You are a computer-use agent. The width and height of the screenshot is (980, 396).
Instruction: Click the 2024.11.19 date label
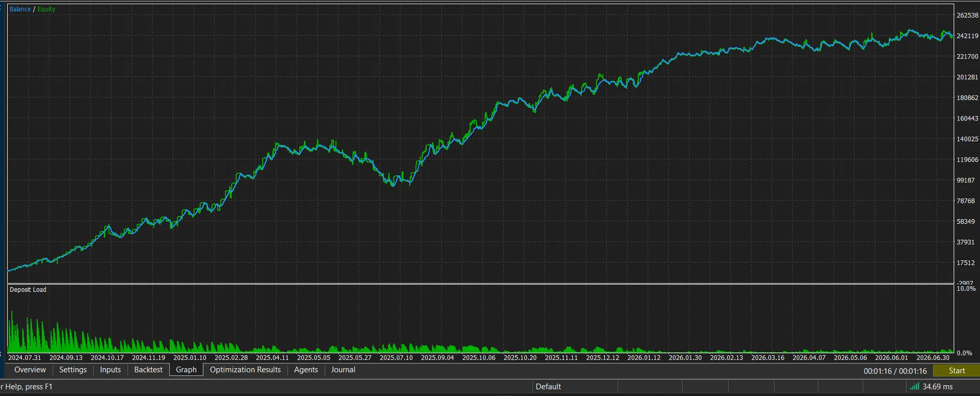(x=149, y=357)
